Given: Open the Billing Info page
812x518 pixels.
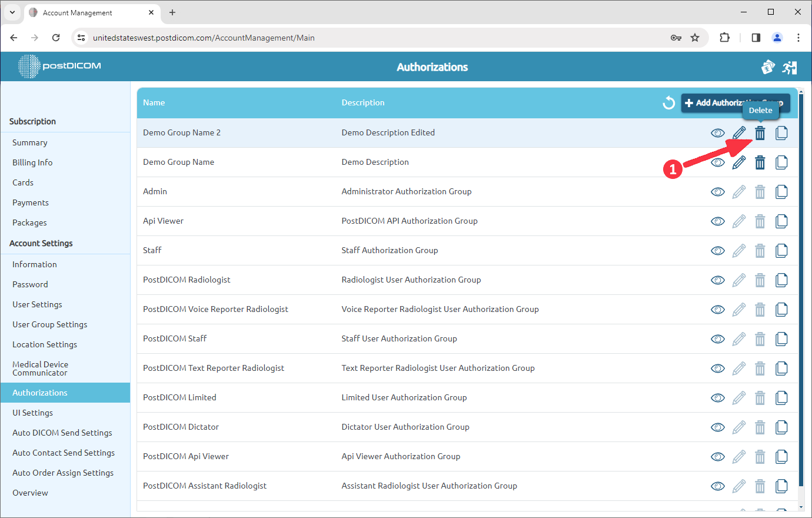Looking at the screenshot, I should point(33,162).
